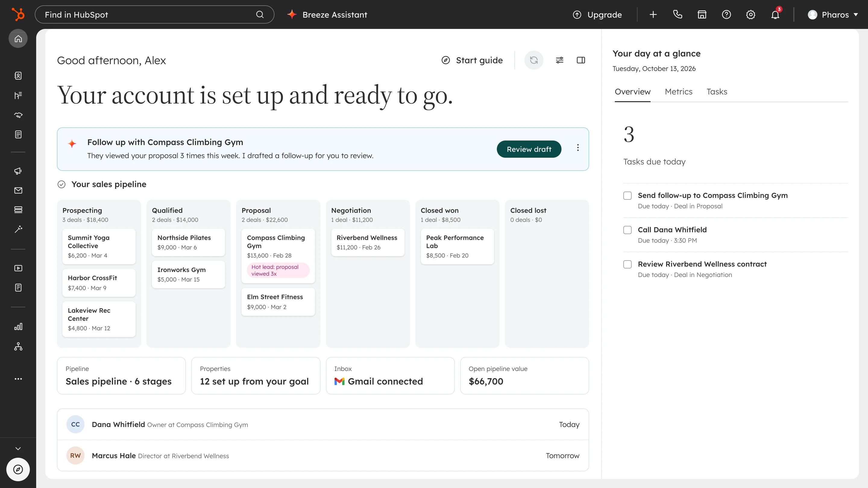Check Send follow-up to Compass Climbing Gym task

tap(627, 196)
